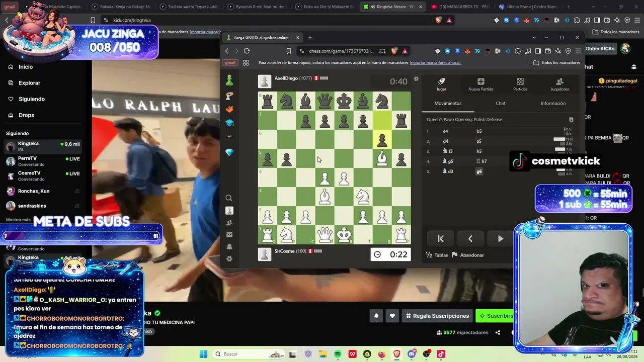
Task: Go back in the chess.com browser window
Action: coord(227,51)
